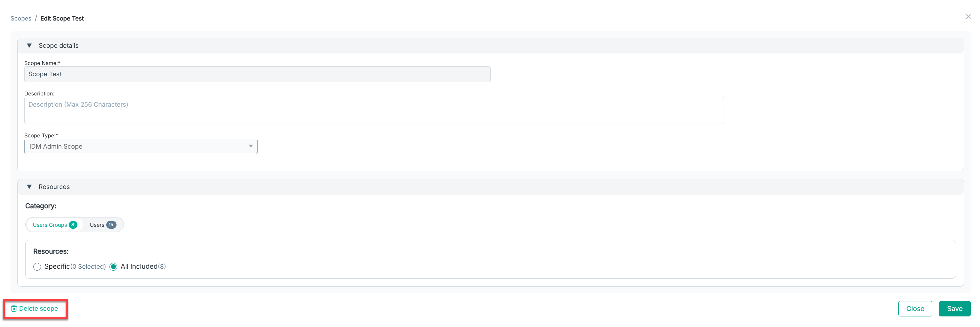Switch to the Users Groups category tab
Screen dimensions: 980x327
pyautogui.click(x=50, y=225)
